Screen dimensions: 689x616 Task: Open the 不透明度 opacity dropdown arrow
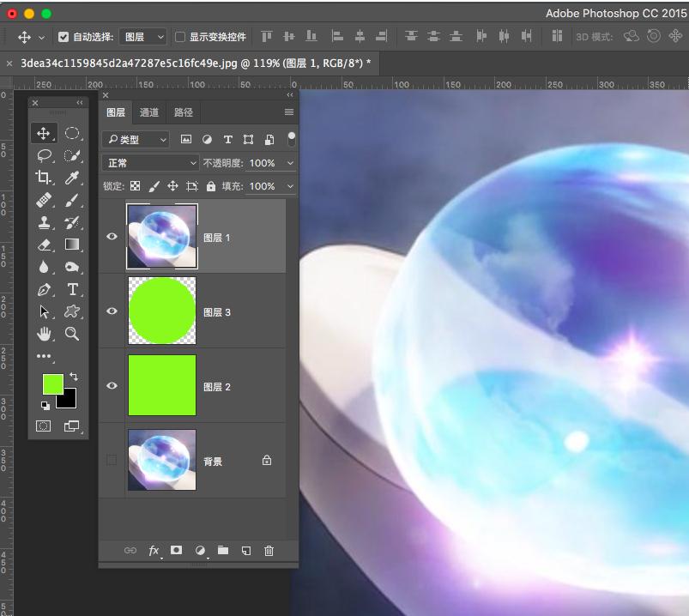click(290, 163)
